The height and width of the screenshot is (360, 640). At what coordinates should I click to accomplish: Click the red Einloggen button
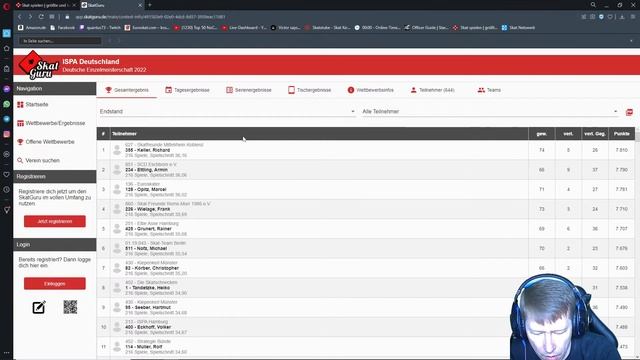pos(55,284)
